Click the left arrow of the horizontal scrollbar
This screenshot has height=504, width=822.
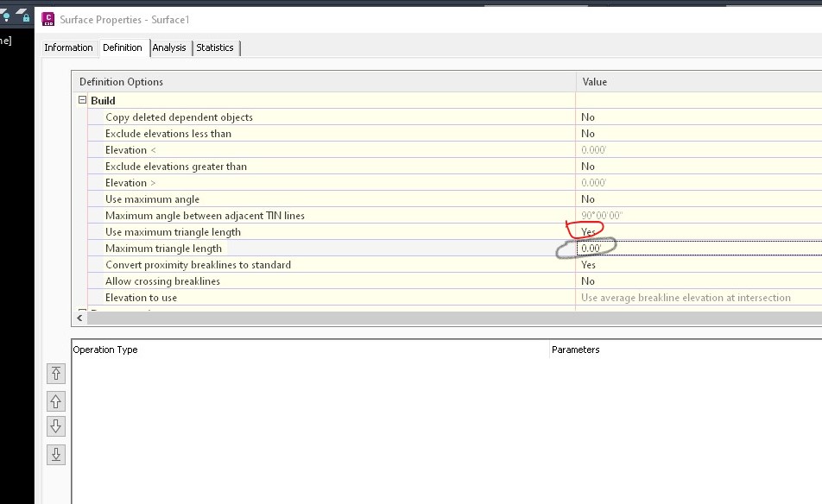(x=79, y=318)
